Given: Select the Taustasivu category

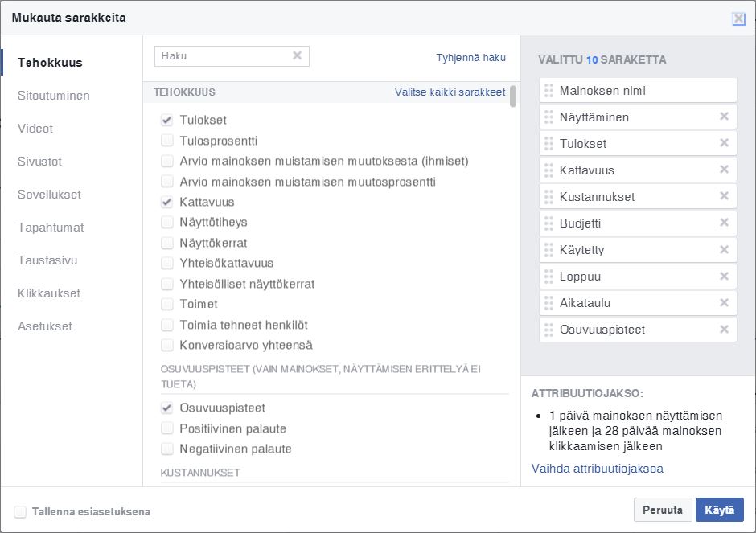Looking at the screenshot, I should 47,260.
